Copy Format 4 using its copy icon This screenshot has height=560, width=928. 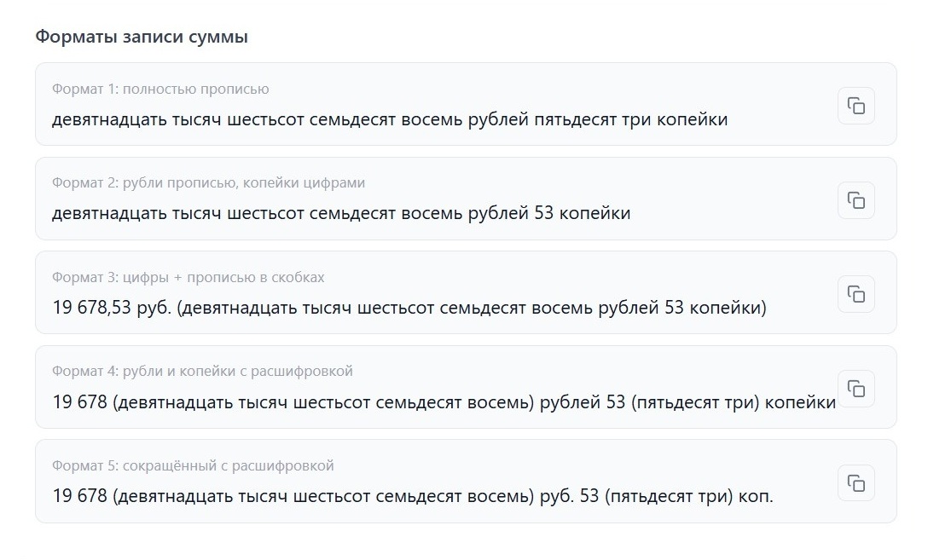tap(856, 389)
